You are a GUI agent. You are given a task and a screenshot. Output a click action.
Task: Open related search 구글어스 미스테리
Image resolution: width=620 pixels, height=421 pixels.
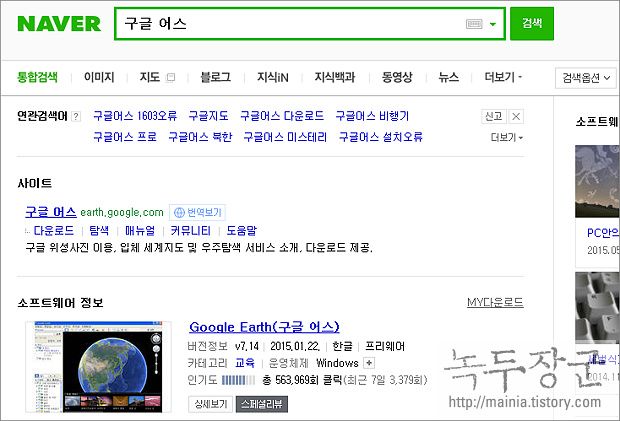(x=285, y=137)
